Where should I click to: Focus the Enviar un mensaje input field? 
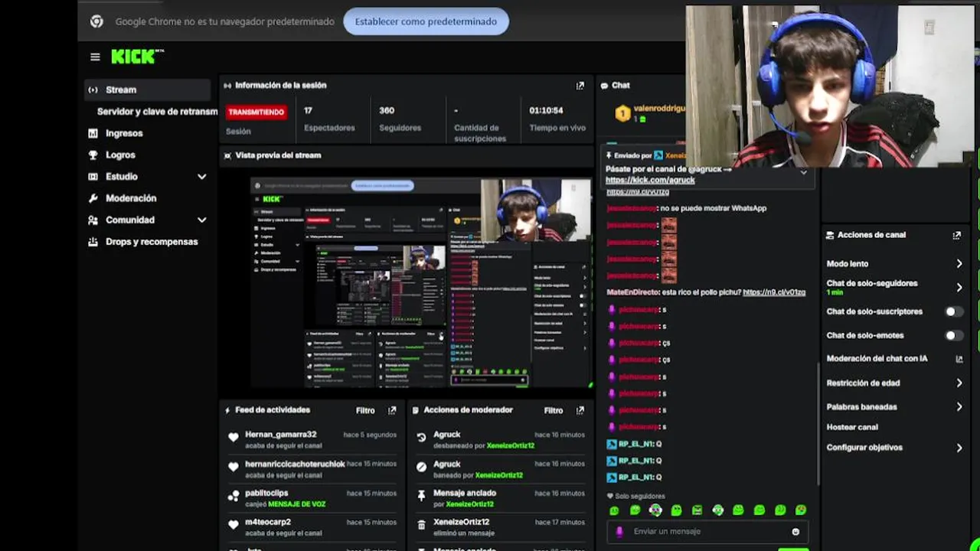click(708, 532)
